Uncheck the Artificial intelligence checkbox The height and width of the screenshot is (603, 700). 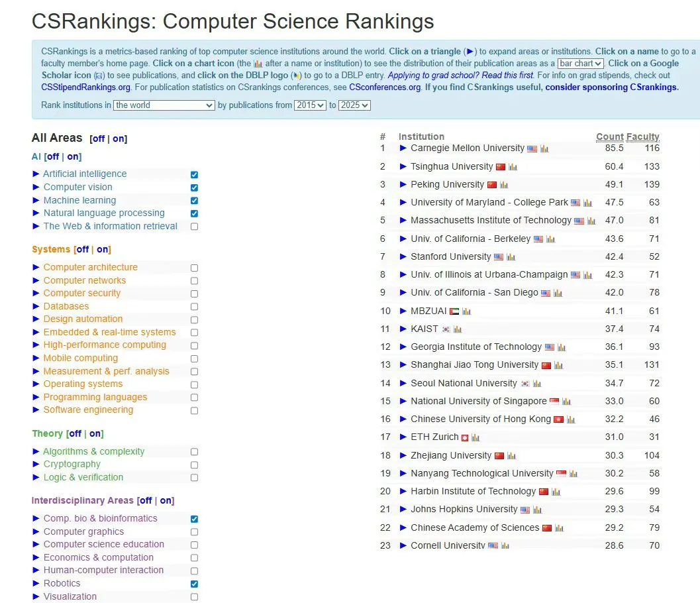pyautogui.click(x=194, y=175)
